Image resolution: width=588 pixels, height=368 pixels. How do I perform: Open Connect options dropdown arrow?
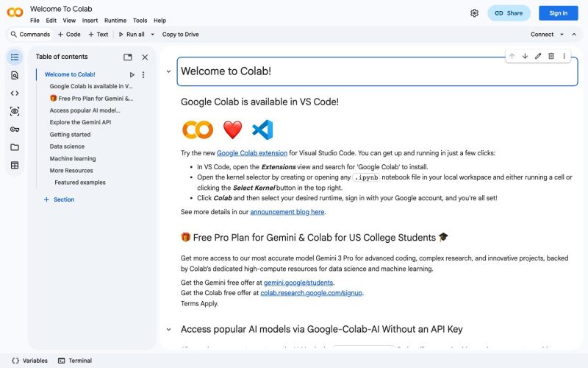pos(562,34)
